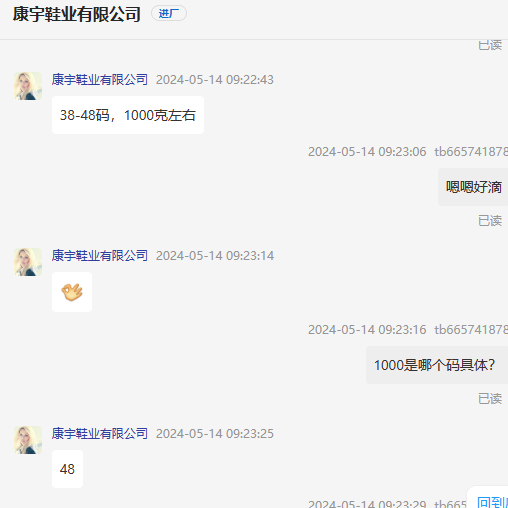Click avatar of the 09:23:25 message
This screenshot has height=508, width=508.
[28, 440]
